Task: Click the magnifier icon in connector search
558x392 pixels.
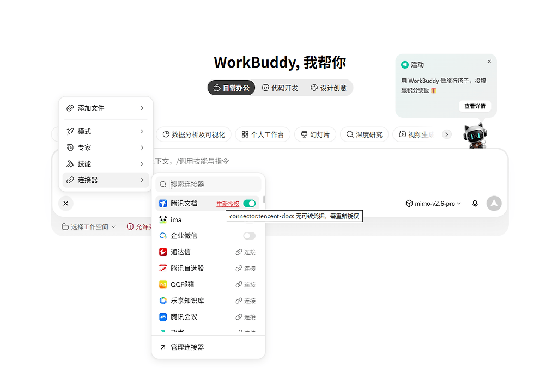Action: click(x=163, y=184)
